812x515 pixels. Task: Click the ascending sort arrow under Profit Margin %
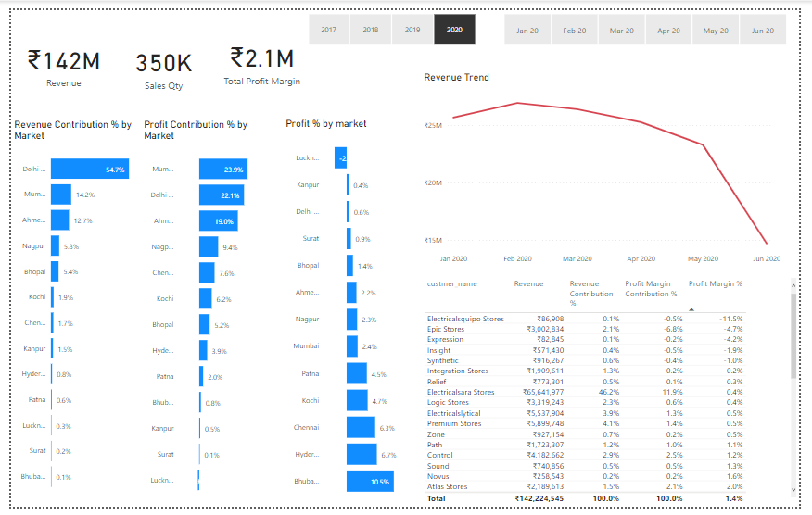pyautogui.click(x=691, y=309)
